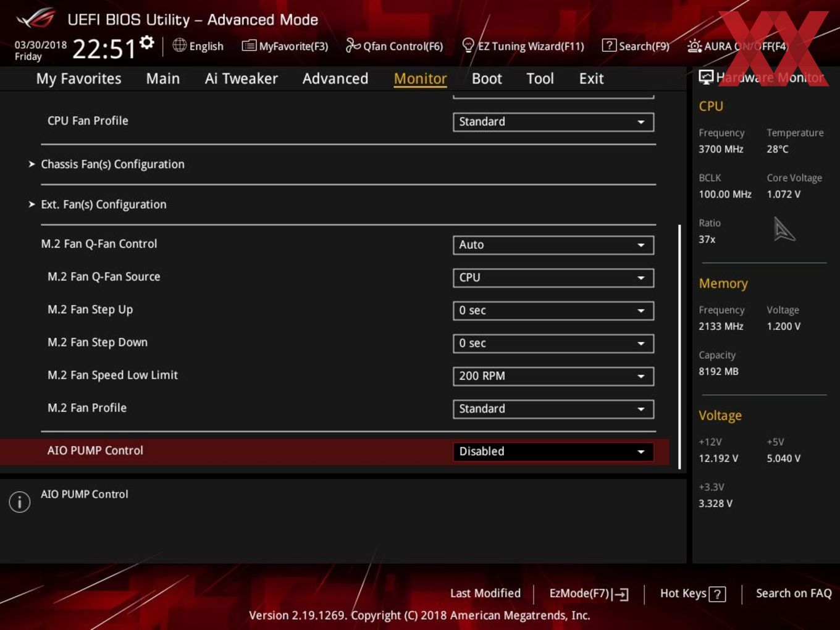Viewport: 840px width, 630px height.
Task: Click English language label
Action: pyautogui.click(x=206, y=46)
